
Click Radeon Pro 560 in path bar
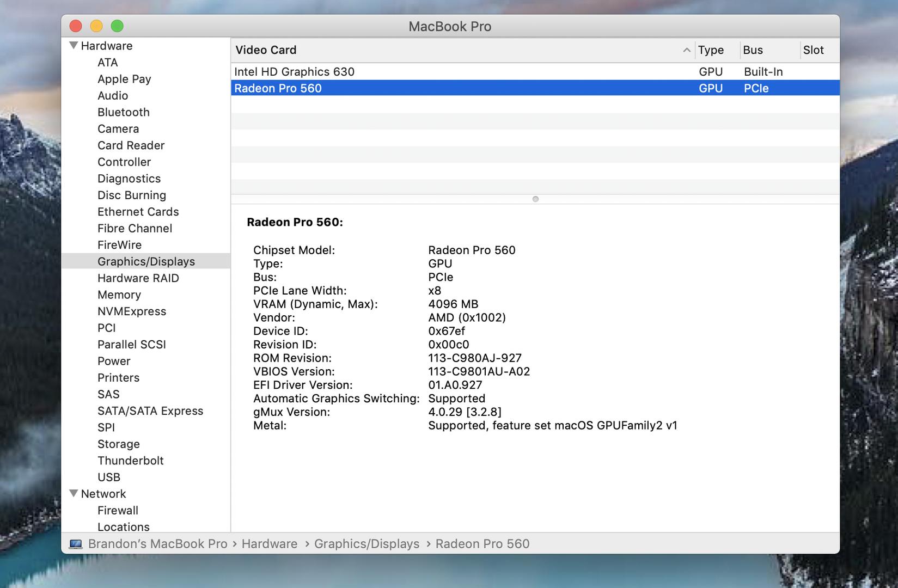point(482,544)
